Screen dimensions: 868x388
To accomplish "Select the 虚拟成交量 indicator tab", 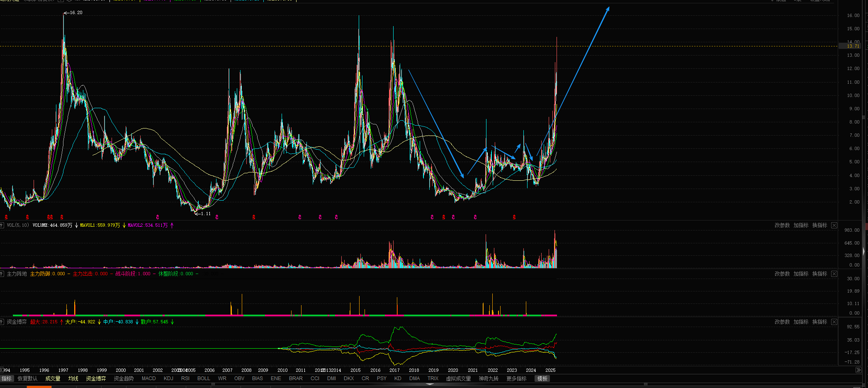I will 458,378.
